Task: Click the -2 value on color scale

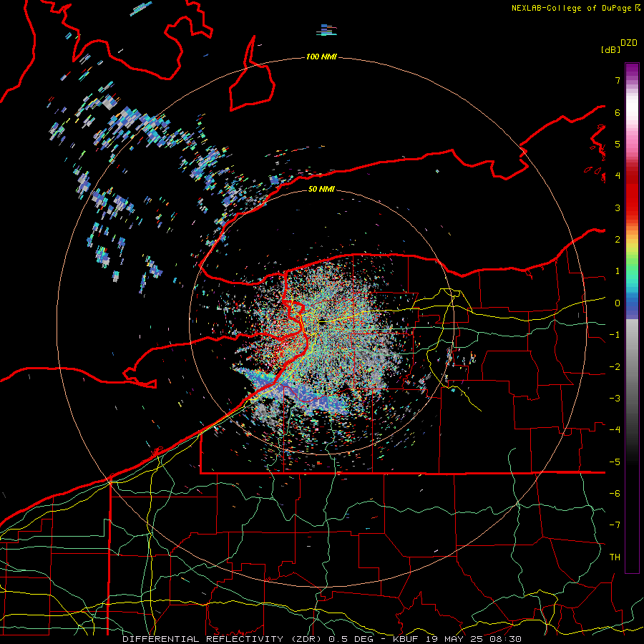Action: point(615,367)
